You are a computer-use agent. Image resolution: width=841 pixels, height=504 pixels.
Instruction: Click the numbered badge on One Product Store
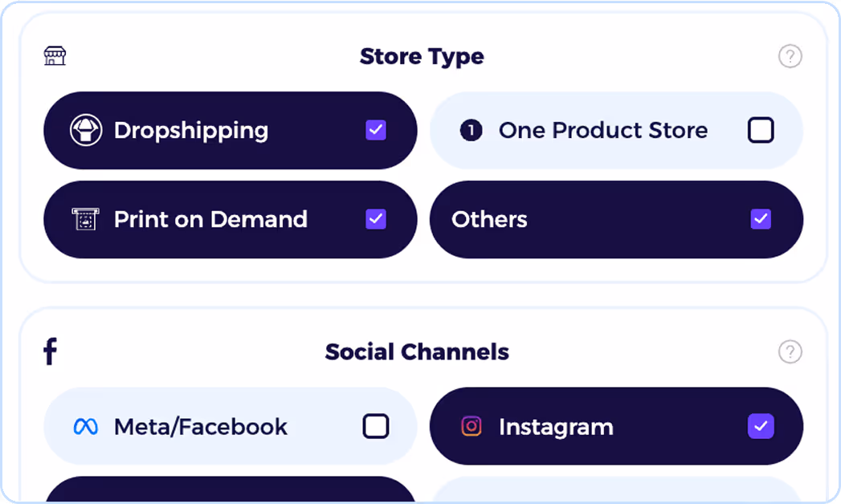pyautogui.click(x=471, y=130)
